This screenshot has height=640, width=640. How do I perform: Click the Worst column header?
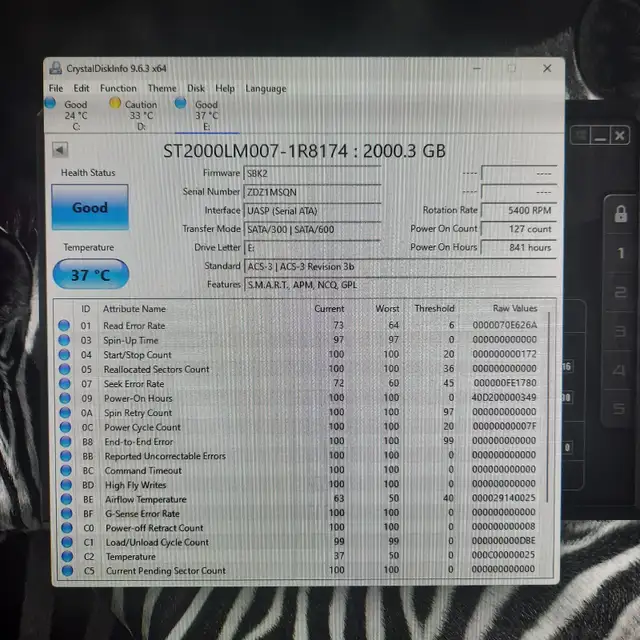[x=387, y=309]
